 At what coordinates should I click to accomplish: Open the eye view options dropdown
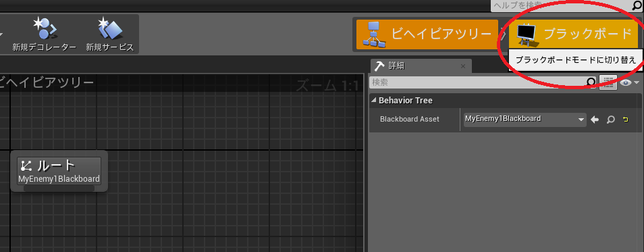click(x=630, y=82)
